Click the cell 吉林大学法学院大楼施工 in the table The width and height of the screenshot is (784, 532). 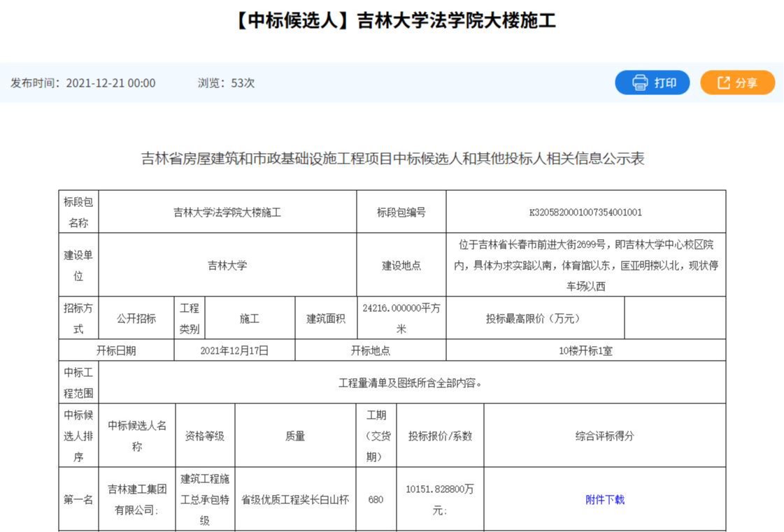(x=227, y=212)
